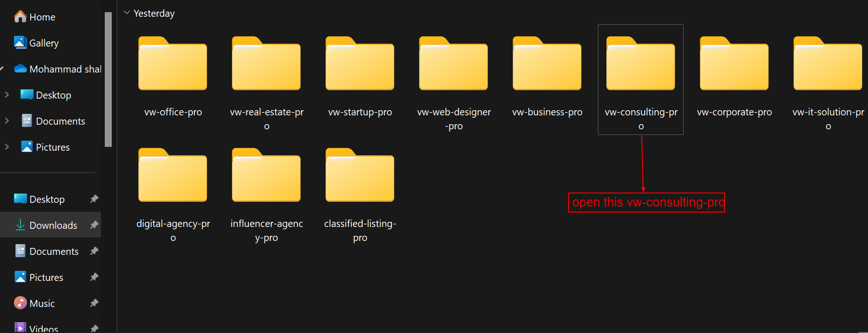
Task: Expand the Documents tree node arrow
Action: pos(7,121)
